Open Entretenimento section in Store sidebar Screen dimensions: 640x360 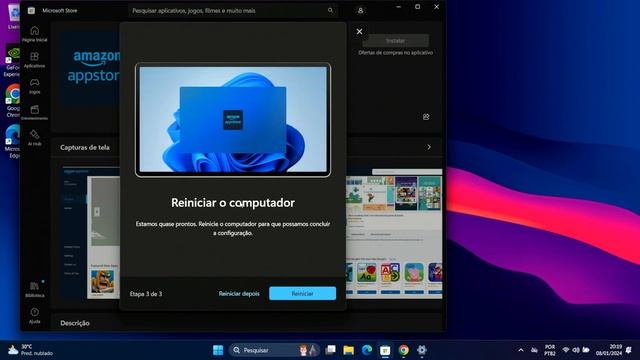pyautogui.click(x=35, y=112)
